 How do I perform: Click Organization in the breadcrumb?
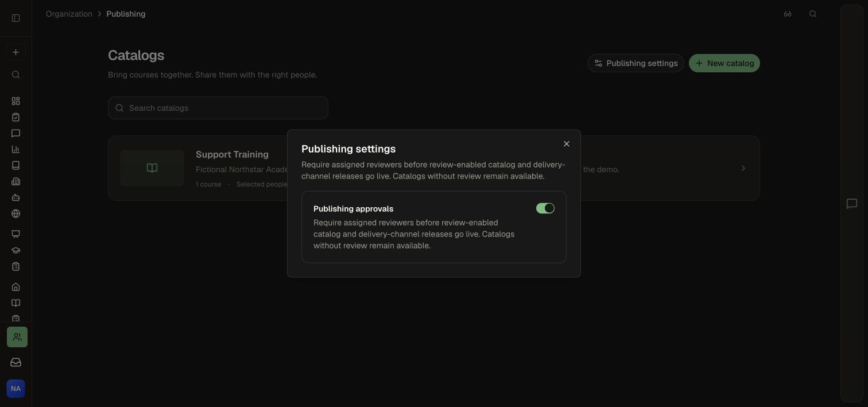coord(69,14)
